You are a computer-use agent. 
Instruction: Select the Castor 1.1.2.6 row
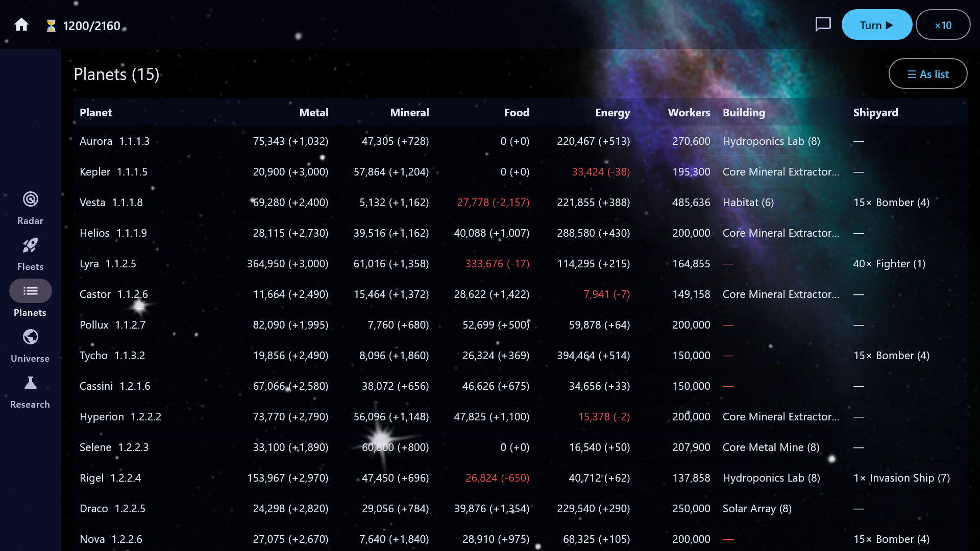coord(520,294)
